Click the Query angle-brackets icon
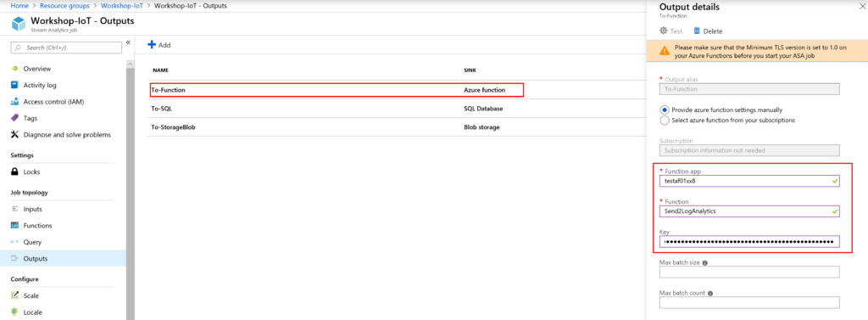 pos(15,243)
